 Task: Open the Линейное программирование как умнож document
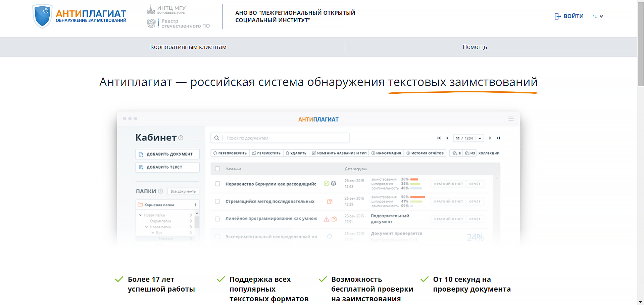click(x=271, y=219)
